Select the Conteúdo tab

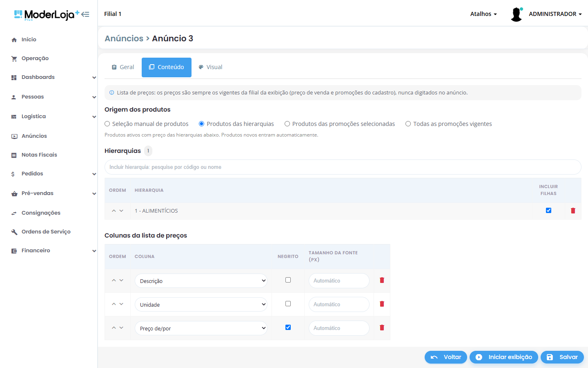click(167, 67)
